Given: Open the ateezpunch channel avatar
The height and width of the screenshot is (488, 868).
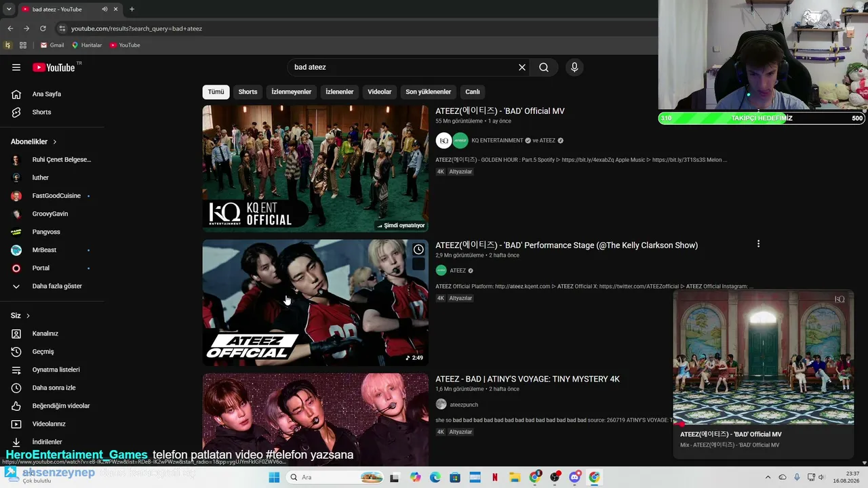Looking at the screenshot, I should pos(441,405).
